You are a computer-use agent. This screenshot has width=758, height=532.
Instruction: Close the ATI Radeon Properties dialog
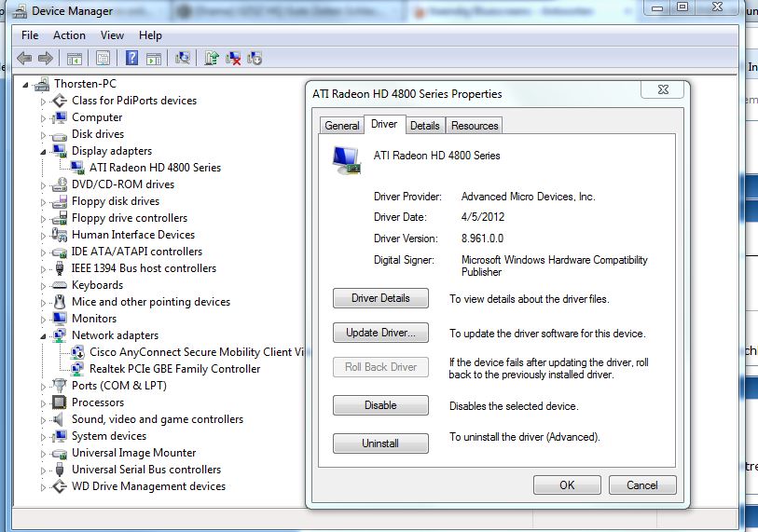pyautogui.click(x=663, y=89)
